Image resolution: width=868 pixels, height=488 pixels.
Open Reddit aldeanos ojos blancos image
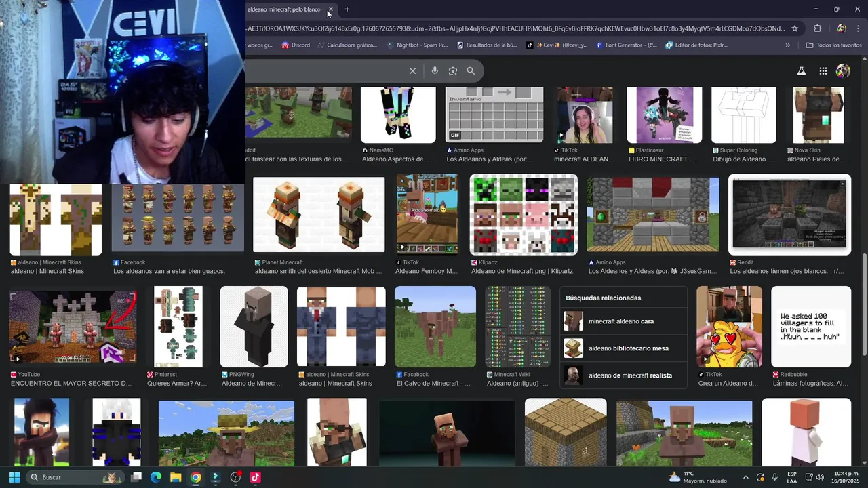790,215
